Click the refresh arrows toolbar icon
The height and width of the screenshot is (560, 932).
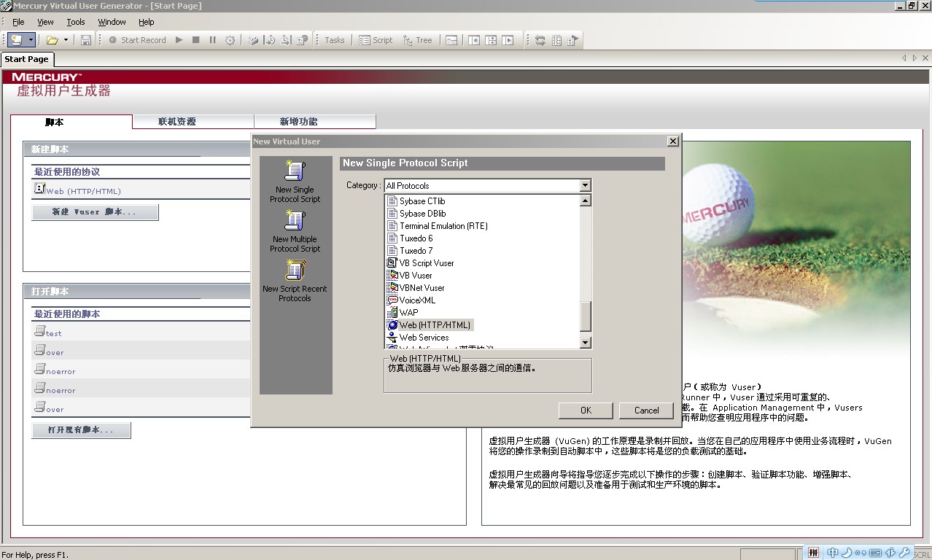[540, 40]
